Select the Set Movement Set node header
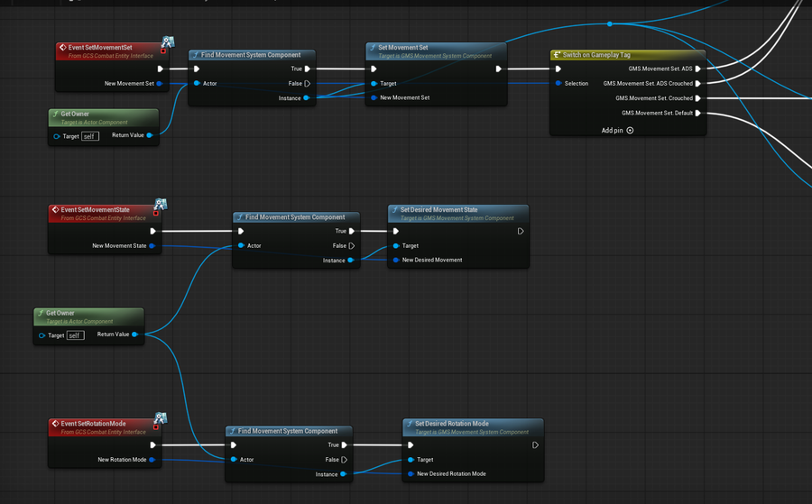This screenshot has height=504, width=812. 436,50
